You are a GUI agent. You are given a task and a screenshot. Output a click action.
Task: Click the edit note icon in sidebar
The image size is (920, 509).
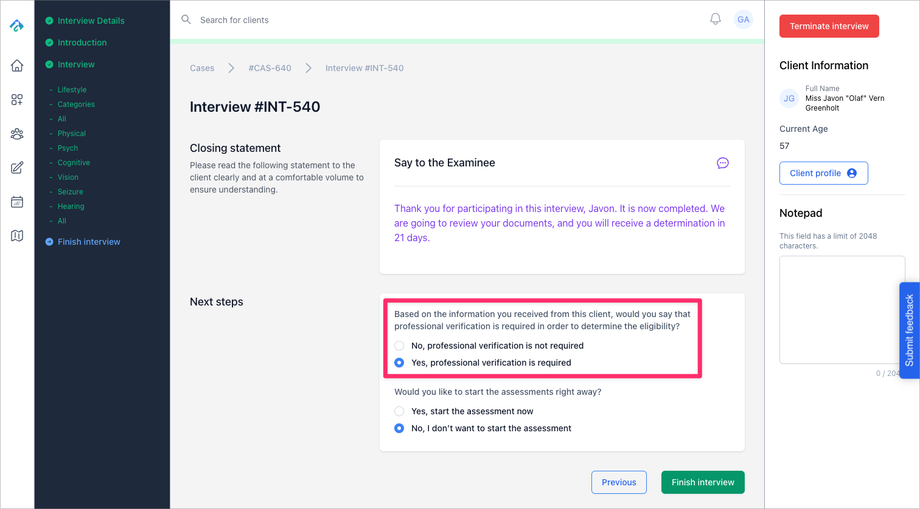tap(17, 168)
